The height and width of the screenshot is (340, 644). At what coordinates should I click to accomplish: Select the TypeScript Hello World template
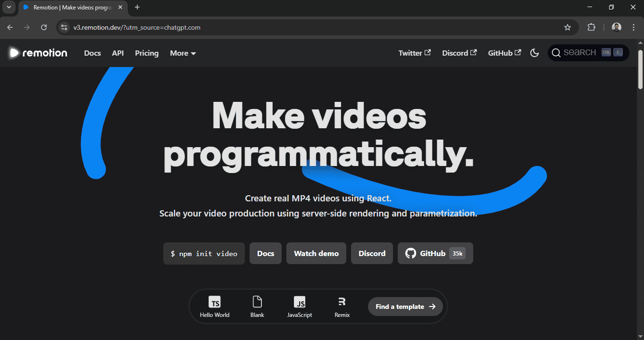[215, 307]
